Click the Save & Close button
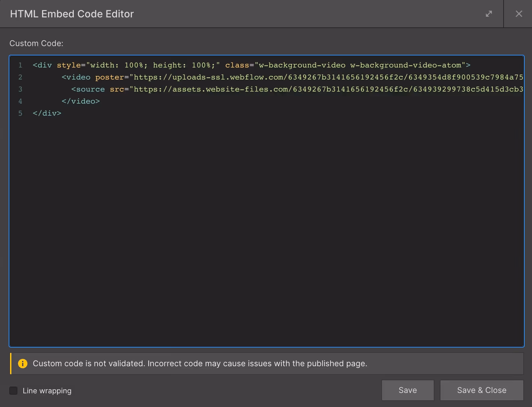 tap(482, 390)
